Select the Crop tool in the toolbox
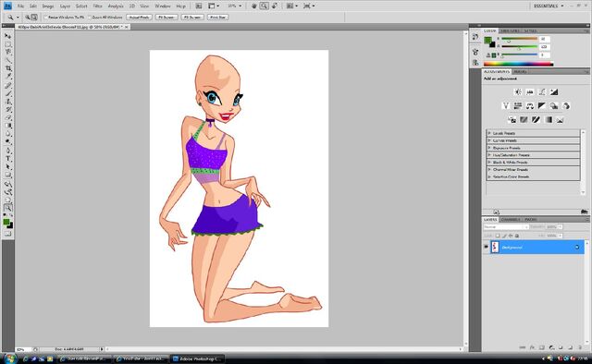Image resolution: width=592 pixels, height=364 pixels. coord(8,68)
